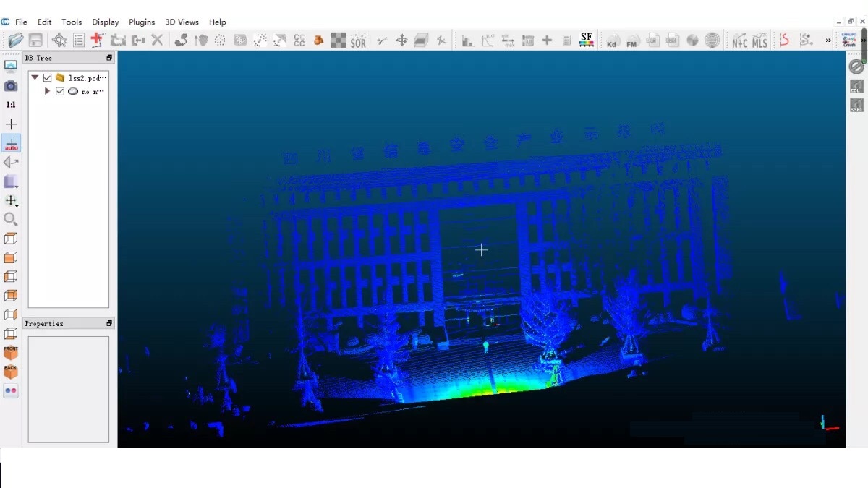The image size is (868, 488).
Task: Open the SF color scale manager
Action: pyautogui.click(x=587, y=40)
